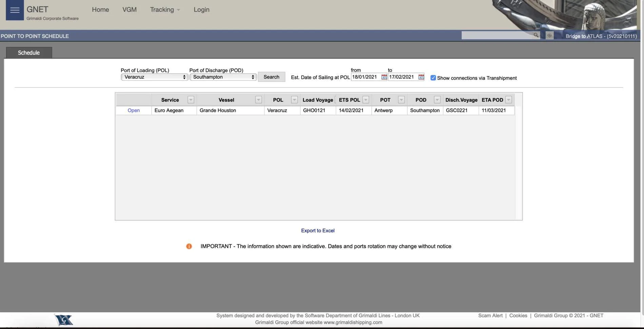Open the Port of Discharge dropdown
The width and height of the screenshot is (644, 329).
pos(223,77)
